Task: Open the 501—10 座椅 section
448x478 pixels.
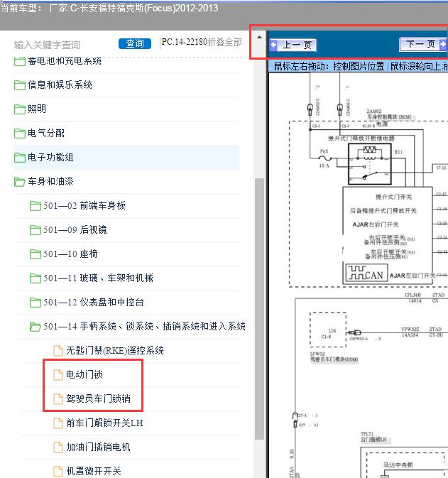Action: point(70,254)
